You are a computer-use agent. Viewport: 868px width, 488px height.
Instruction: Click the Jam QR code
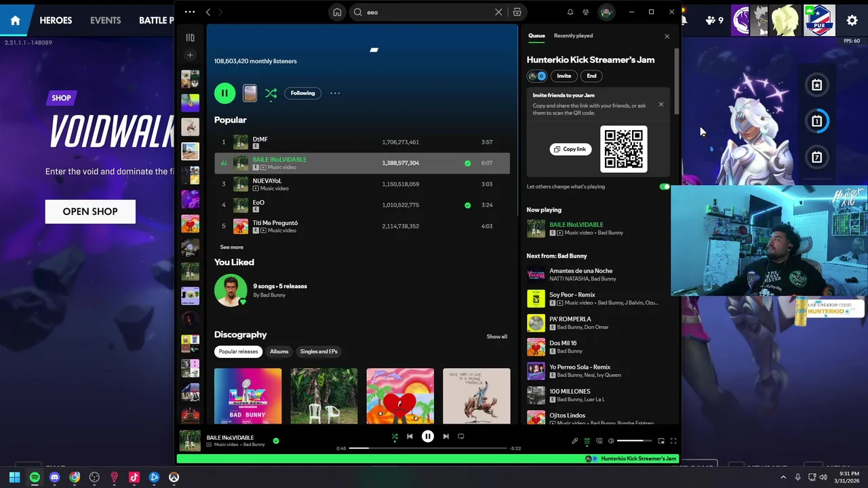[x=624, y=149]
